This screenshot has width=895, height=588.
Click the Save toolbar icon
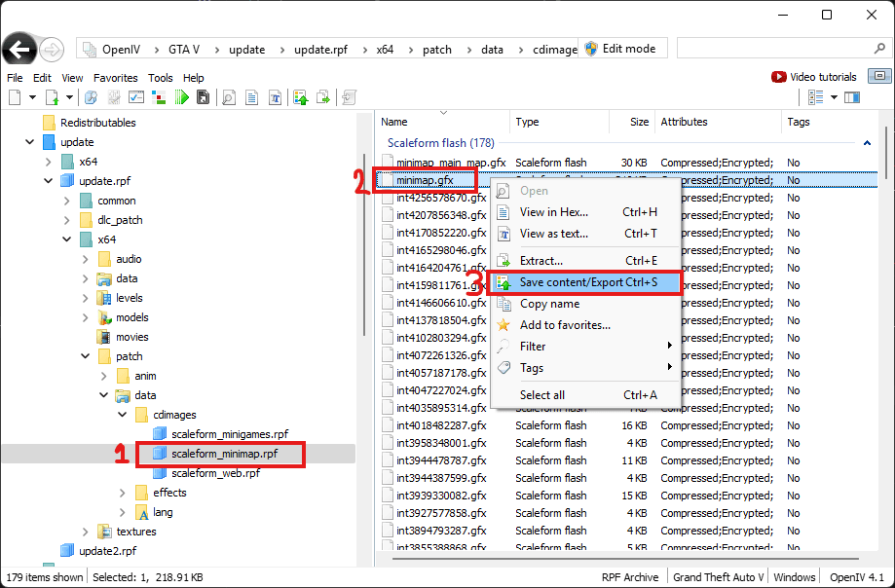(204, 97)
